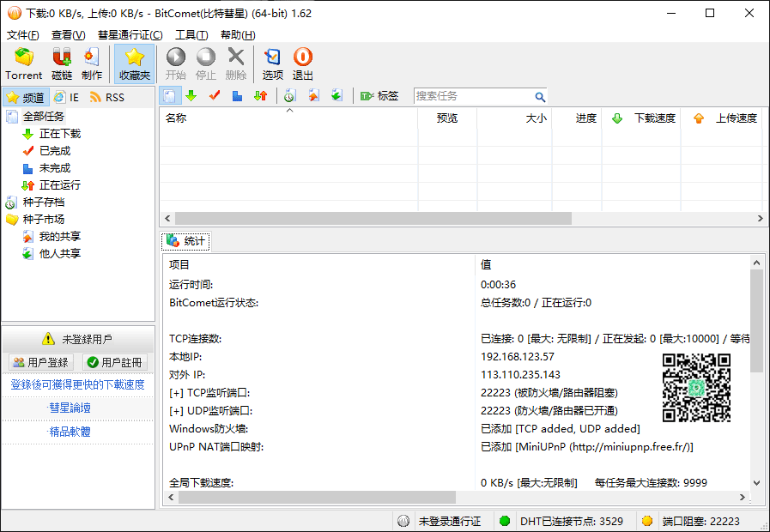Open the 彗星論壇 link
This screenshot has height=532, width=770.
(x=70, y=408)
